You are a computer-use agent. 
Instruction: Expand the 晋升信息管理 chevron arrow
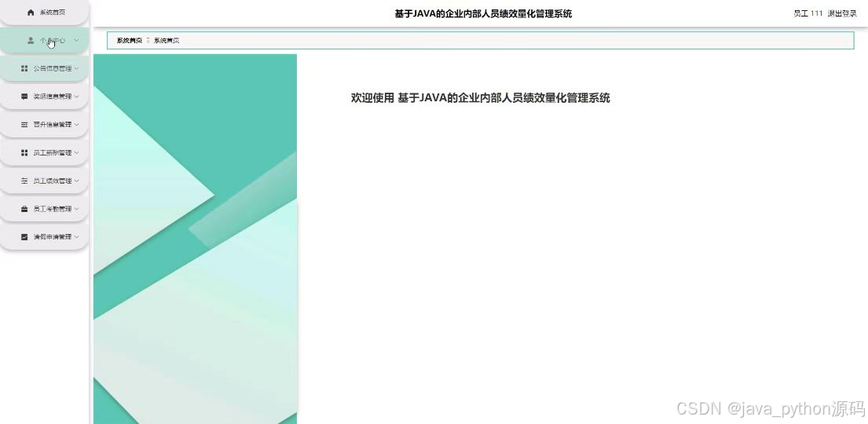point(76,125)
